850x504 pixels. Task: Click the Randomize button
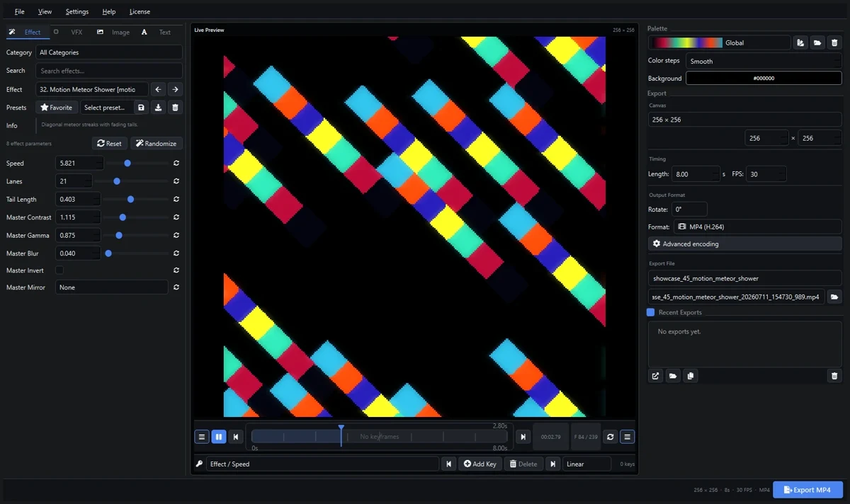coord(157,143)
